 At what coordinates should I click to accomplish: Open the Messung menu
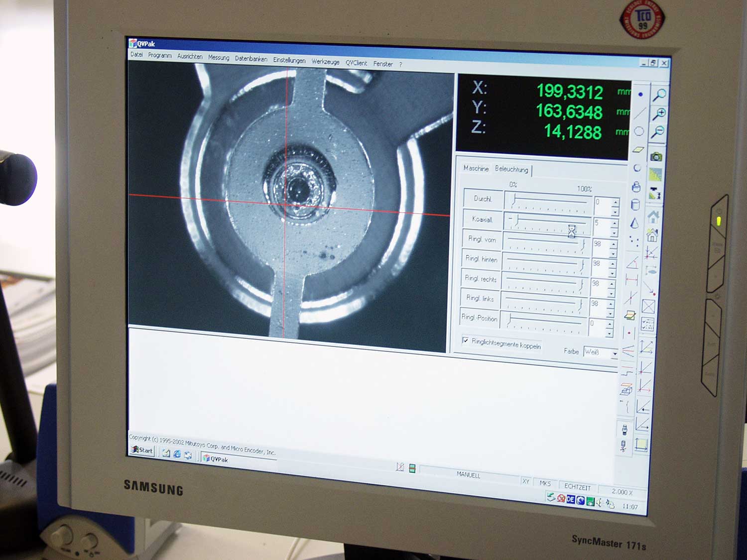[x=219, y=58]
